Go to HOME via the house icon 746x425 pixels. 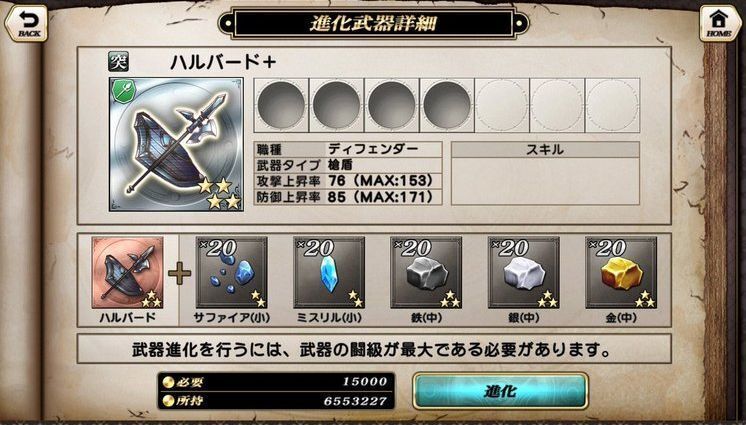[719, 23]
